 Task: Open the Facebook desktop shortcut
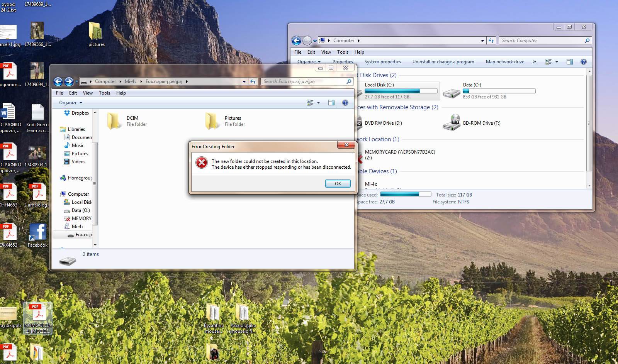37,234
